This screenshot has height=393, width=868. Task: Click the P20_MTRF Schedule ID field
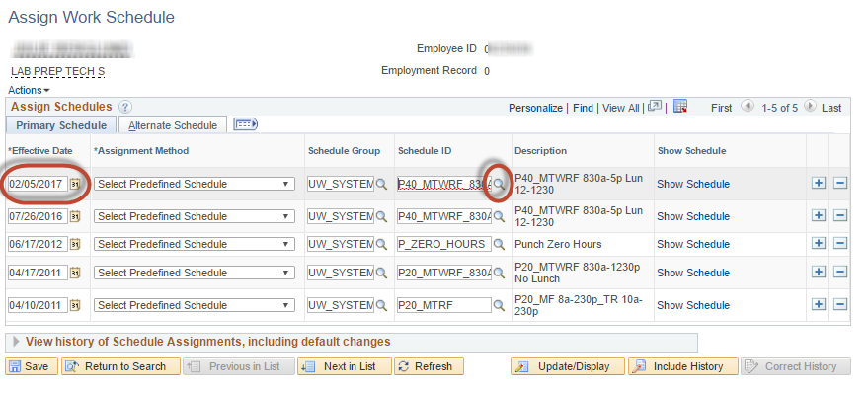tap(444, 305)
